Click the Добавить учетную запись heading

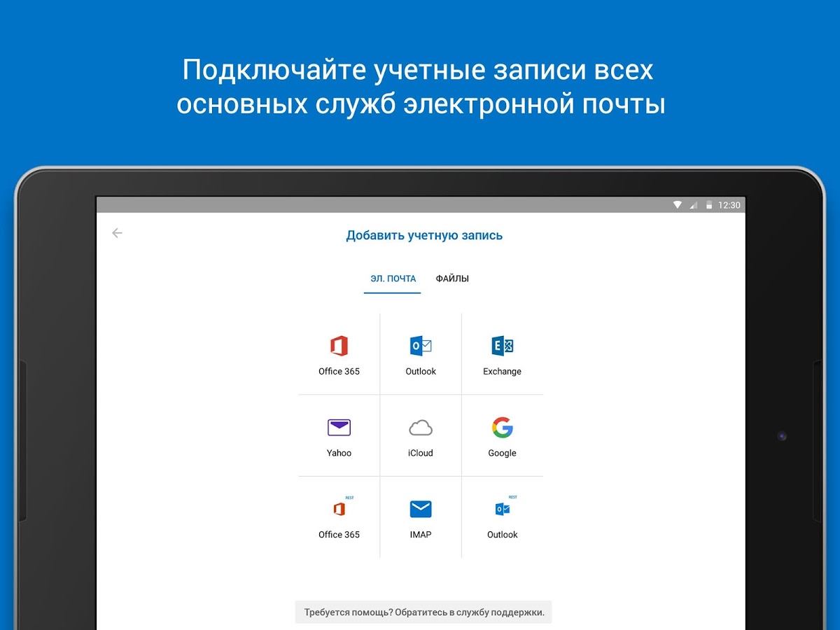[424, 236]
